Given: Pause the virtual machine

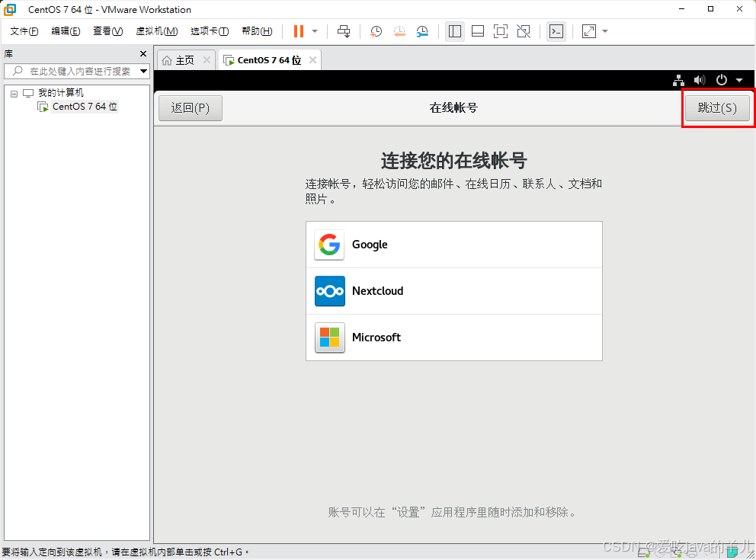Looking at the screenshot, I should point(299,31).
